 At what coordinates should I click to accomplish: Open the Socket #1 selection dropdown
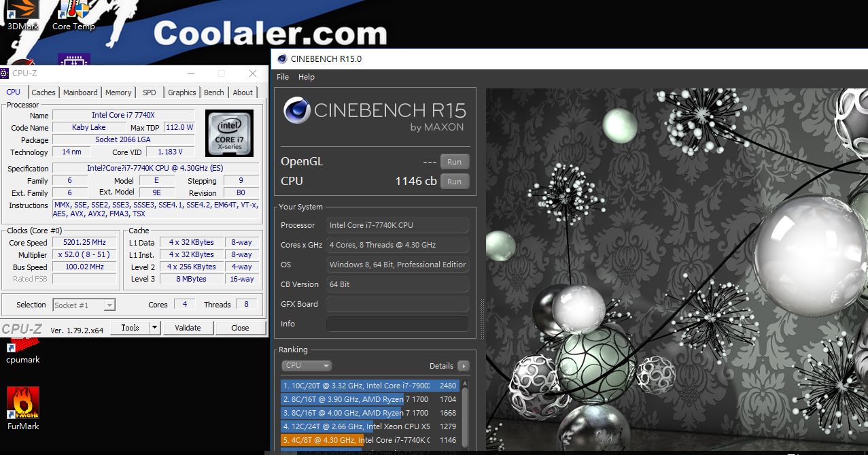[84, 305]
